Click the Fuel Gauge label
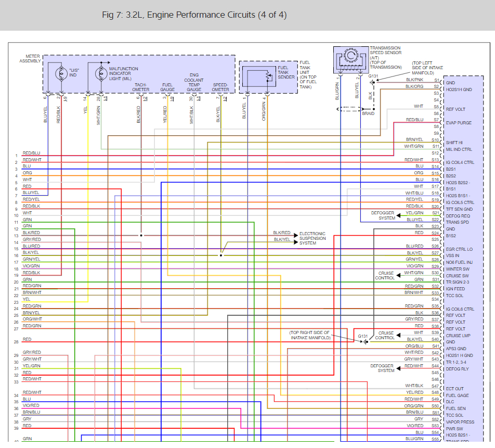495x448 pixels. click(167, 87)
